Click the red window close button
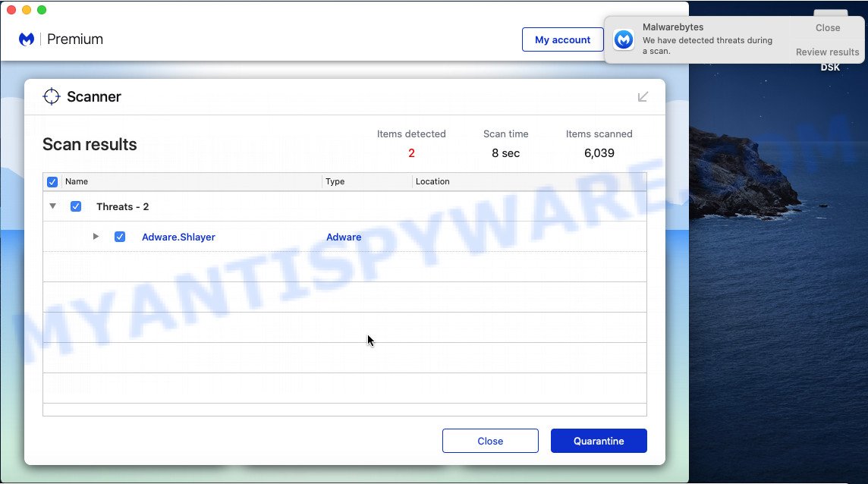 pyautogui.click(x=11, y=10)
